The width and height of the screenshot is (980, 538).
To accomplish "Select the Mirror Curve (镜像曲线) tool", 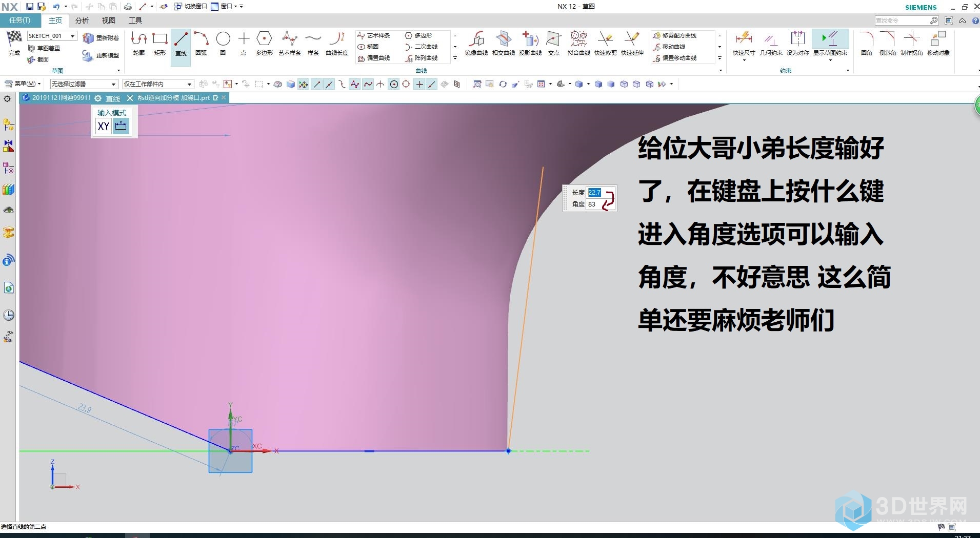I will pos(476,43).
